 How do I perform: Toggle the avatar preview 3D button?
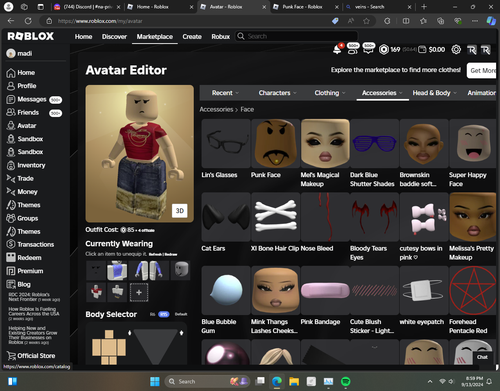180,211
